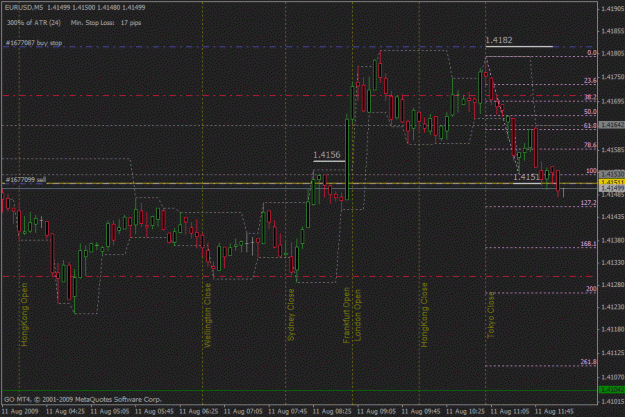
Task: Click '11 Aug 06:25' on the time axis
Action: click(198, 411)
